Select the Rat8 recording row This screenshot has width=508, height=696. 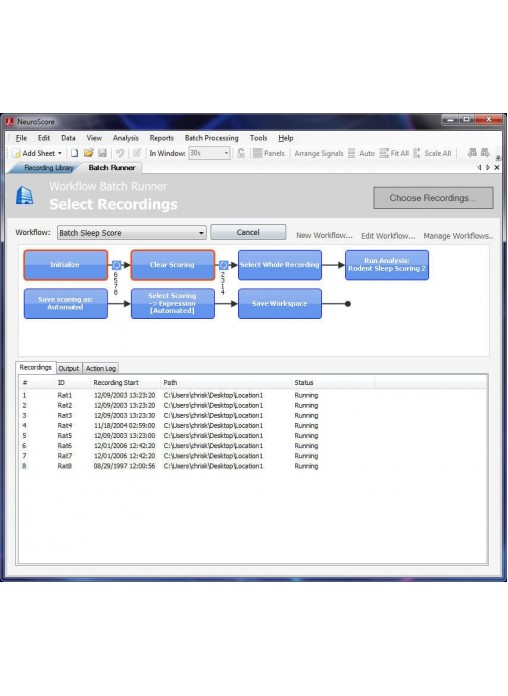pos(252,466)
